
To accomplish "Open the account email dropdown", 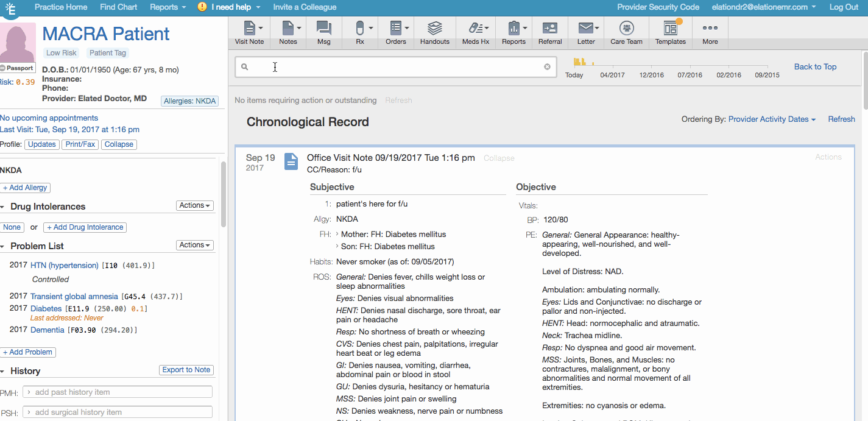I will pyautogui.click(x=764, y=7).
